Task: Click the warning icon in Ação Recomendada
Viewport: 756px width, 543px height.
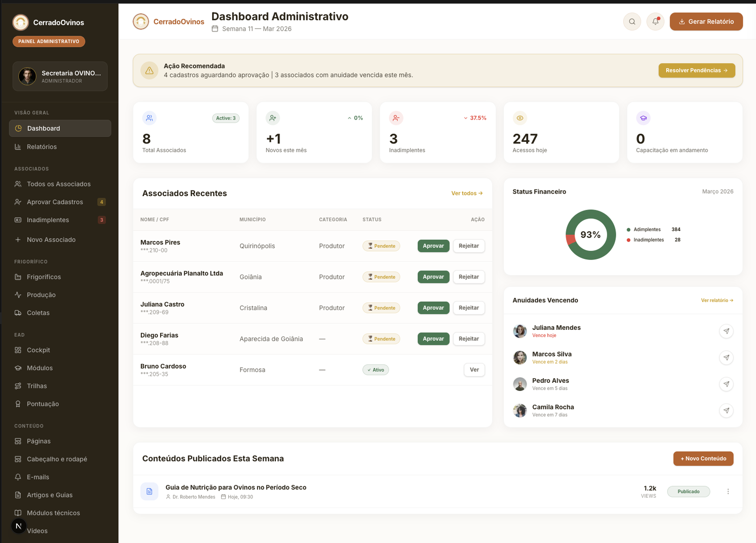Action: 149,70
